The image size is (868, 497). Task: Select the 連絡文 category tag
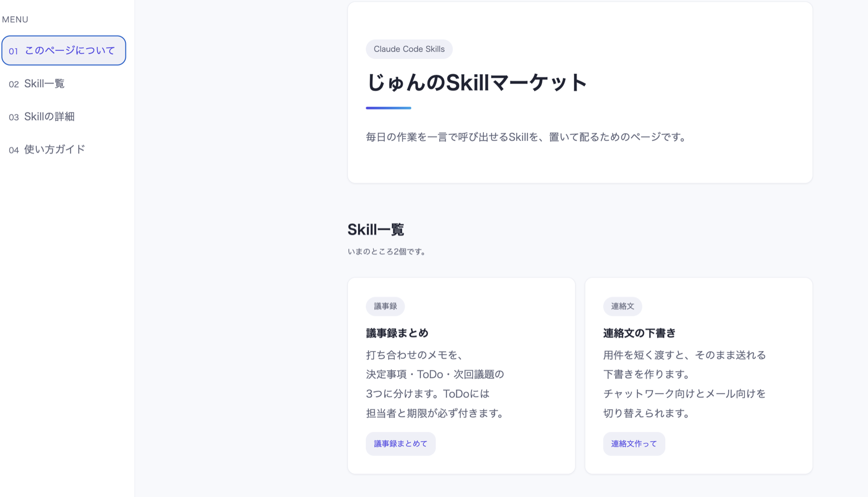(622, 306)
